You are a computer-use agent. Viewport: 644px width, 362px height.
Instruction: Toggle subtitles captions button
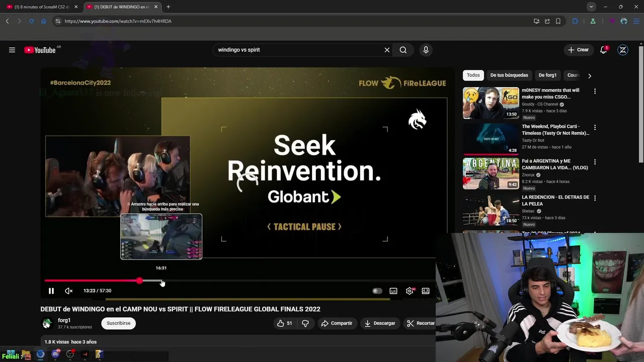click(393, 291)
